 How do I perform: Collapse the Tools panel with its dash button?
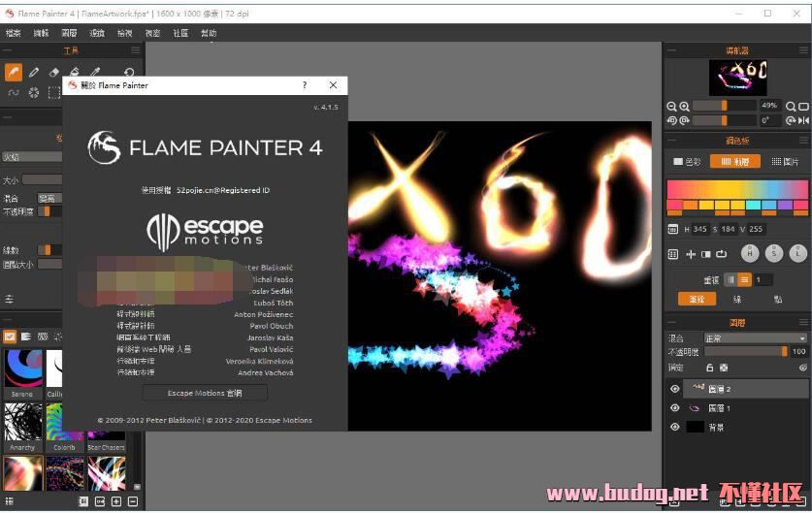point(7,50)
